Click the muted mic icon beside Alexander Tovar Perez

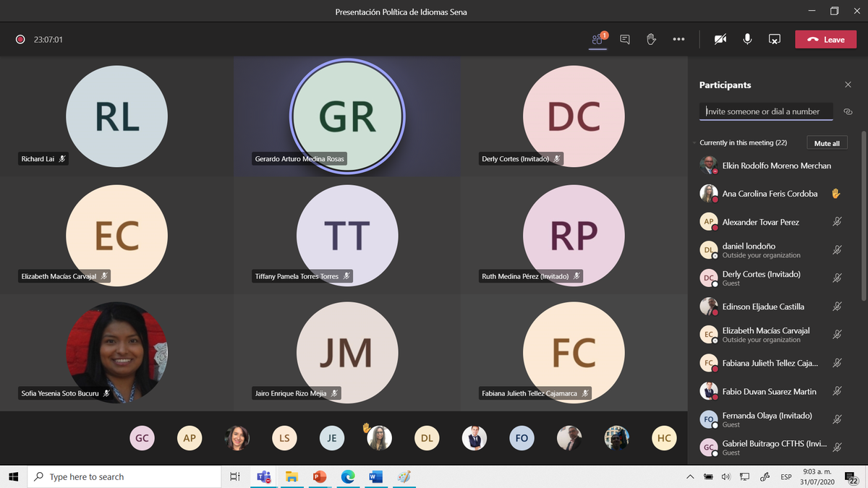click(x=837, y=222)
